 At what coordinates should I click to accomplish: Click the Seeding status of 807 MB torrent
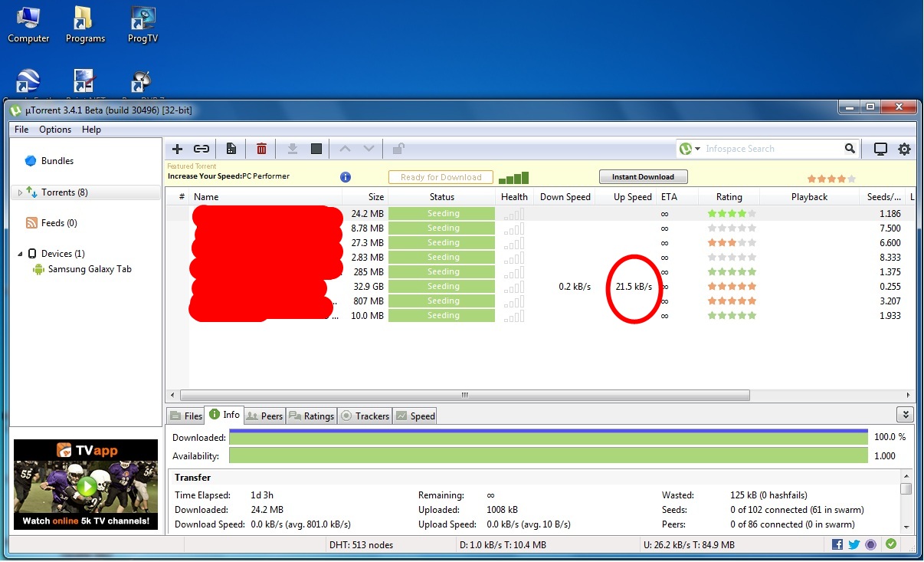click(x=442, y=301)
